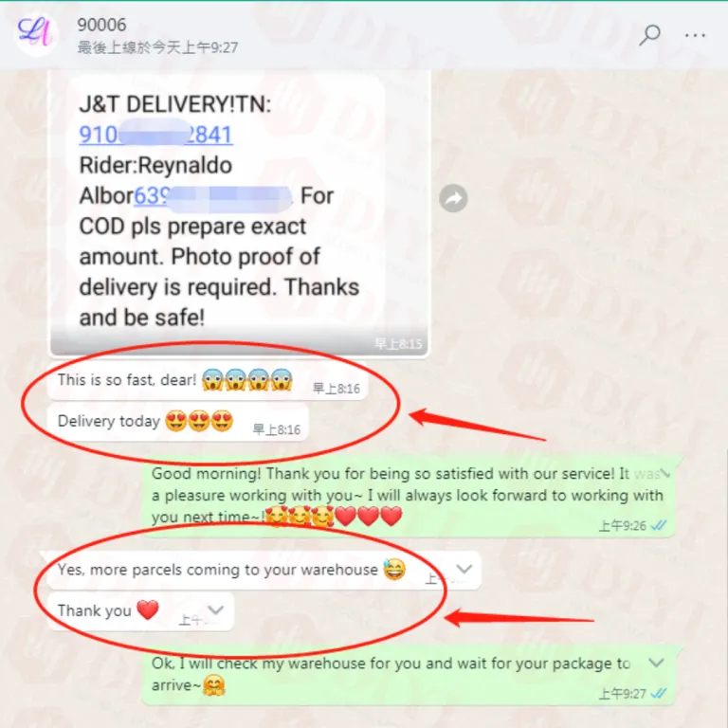Image resolution: width=728 pixels, height=728 pixels.
Task: Click the read-receipt double check at 9:26
Action: click(659, 525)
